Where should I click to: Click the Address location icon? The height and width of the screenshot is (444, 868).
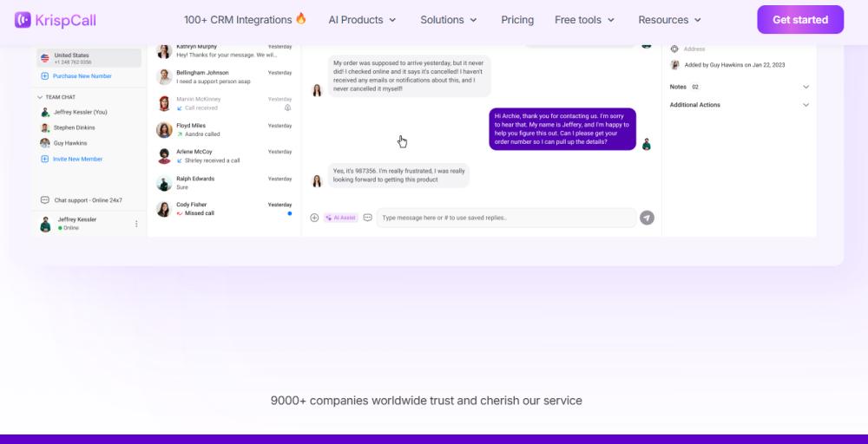674,49
